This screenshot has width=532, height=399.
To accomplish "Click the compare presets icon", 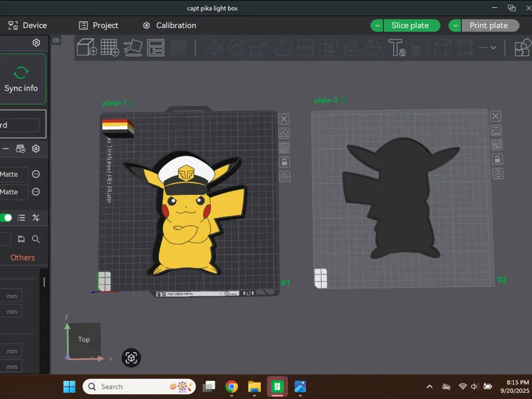I will 36,218.
